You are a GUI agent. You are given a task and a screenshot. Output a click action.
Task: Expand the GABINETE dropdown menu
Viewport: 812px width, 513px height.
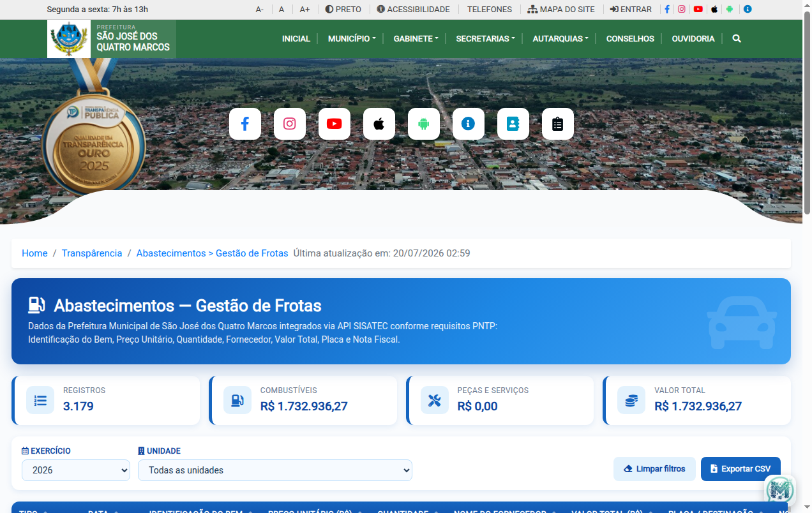click(x=416, y=39)
